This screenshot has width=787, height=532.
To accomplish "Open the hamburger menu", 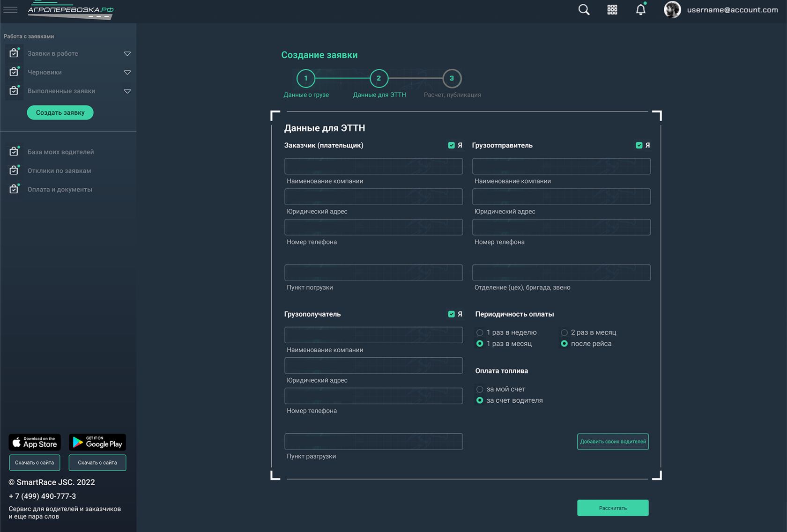I will pyautogui.click(x=10, y=9).
